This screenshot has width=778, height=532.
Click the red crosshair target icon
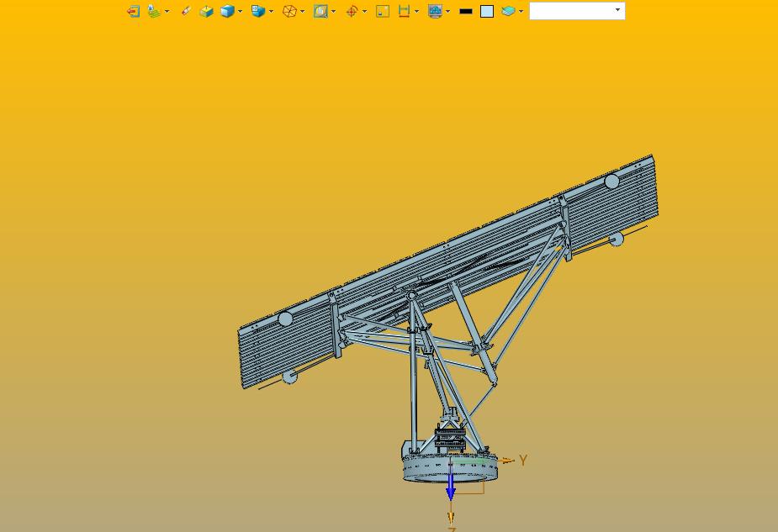click(352, 12)
